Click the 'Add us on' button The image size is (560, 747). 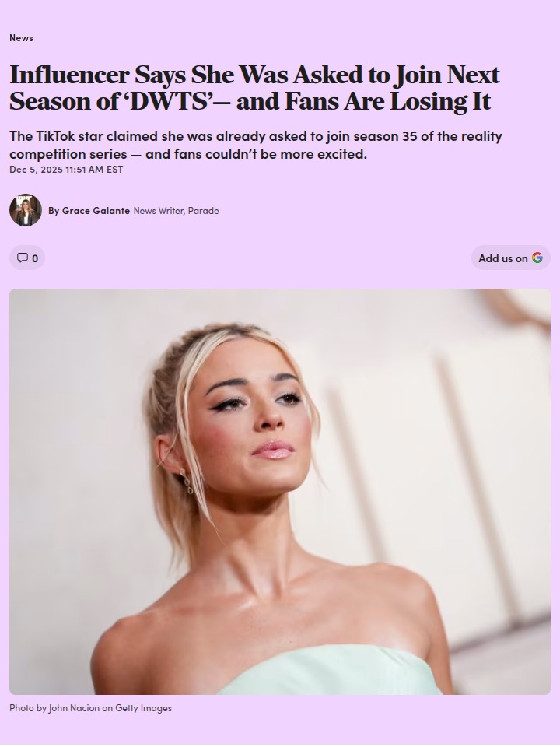[x=511, y=258]
